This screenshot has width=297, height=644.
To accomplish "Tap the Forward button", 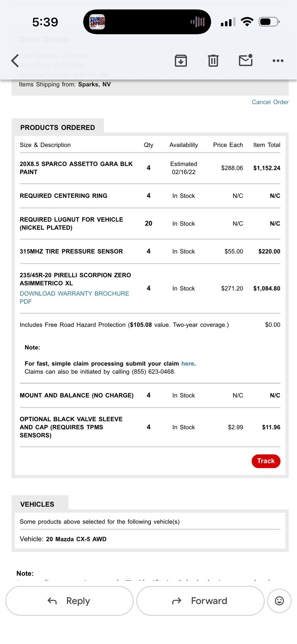I will pyautogui.click(x=200, y=601).
